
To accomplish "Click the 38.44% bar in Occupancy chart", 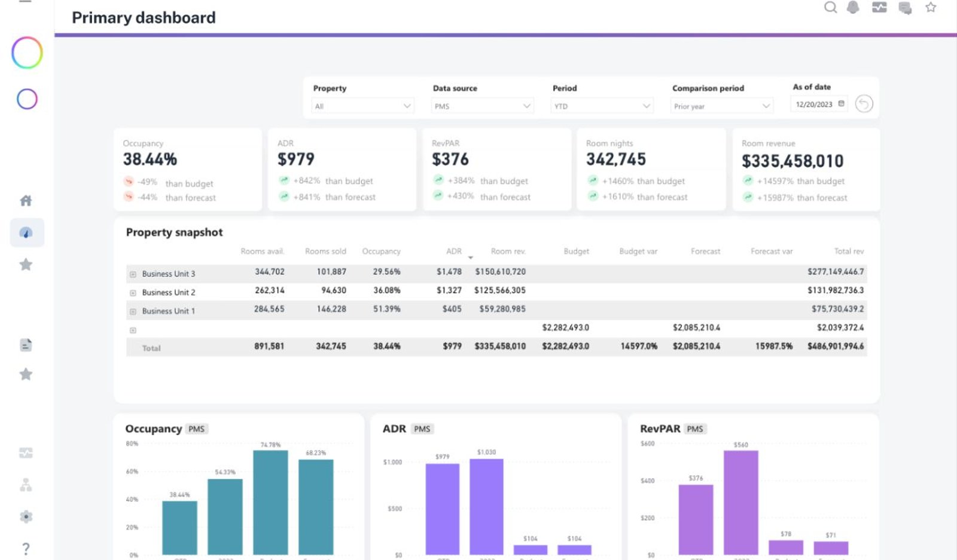I will pos(179,528).
